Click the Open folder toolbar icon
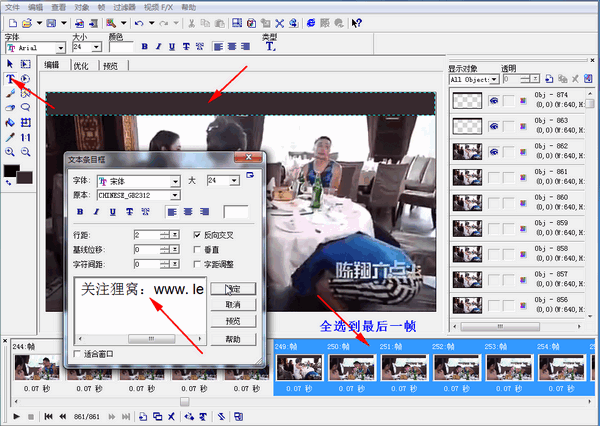Image resolution: width=600 pixels, height=426 pixels. (x=27, y=23)
